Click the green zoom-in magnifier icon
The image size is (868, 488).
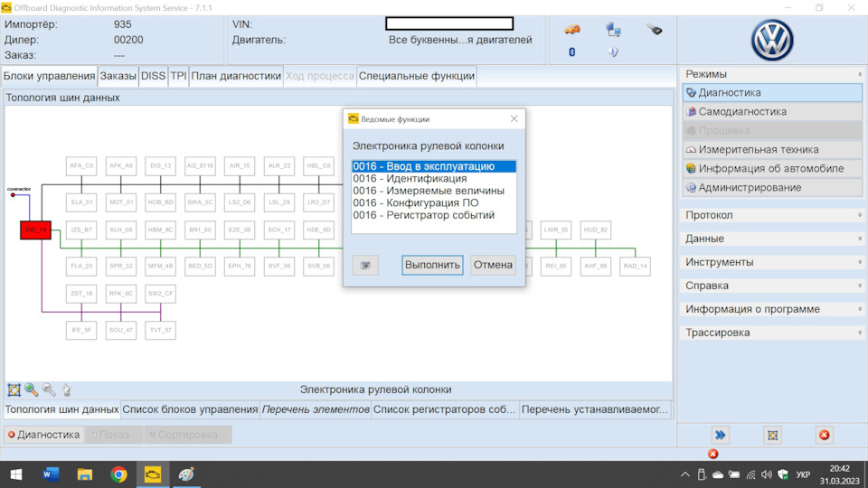pyautogui.click(x=31, y=389)
